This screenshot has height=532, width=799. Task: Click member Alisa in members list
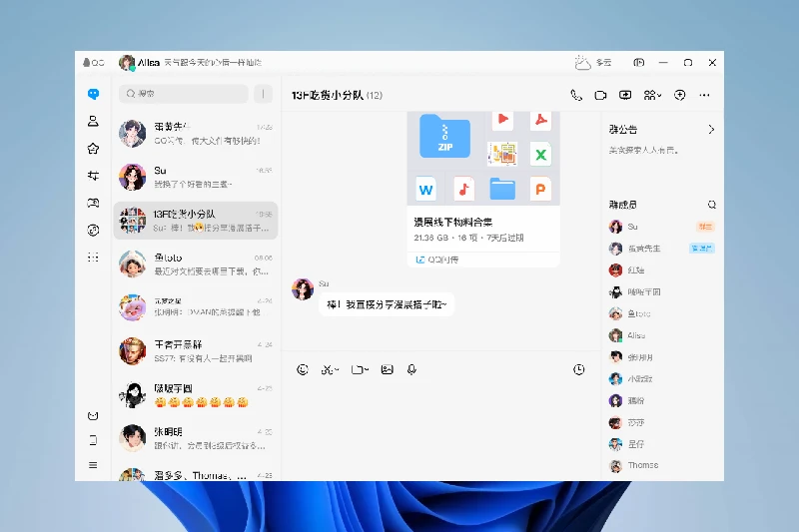661,335
